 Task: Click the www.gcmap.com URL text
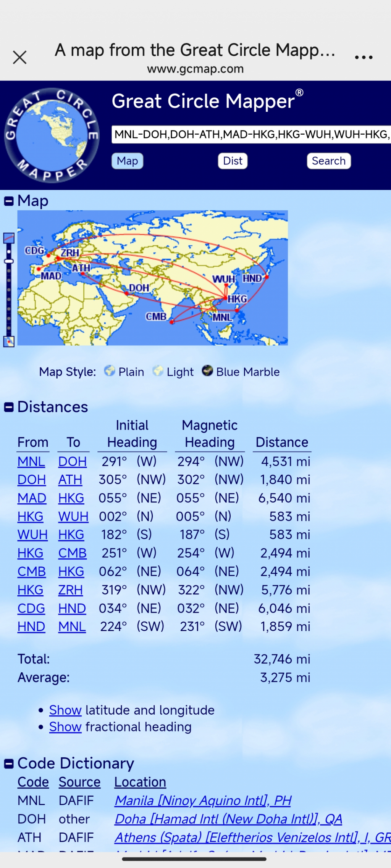click(x=195, y=69)
